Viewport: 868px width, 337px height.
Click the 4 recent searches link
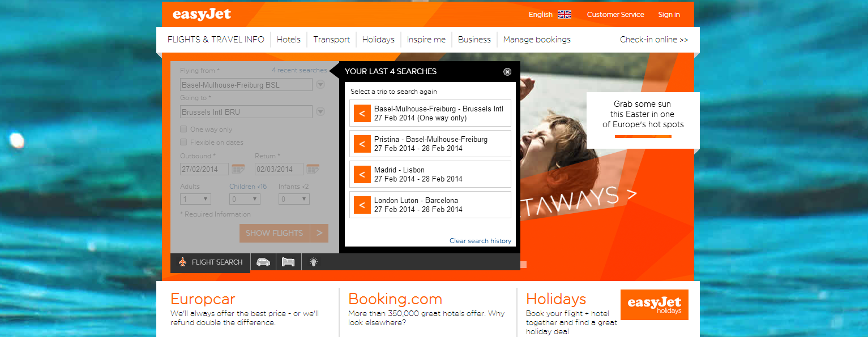coord(299,70)
